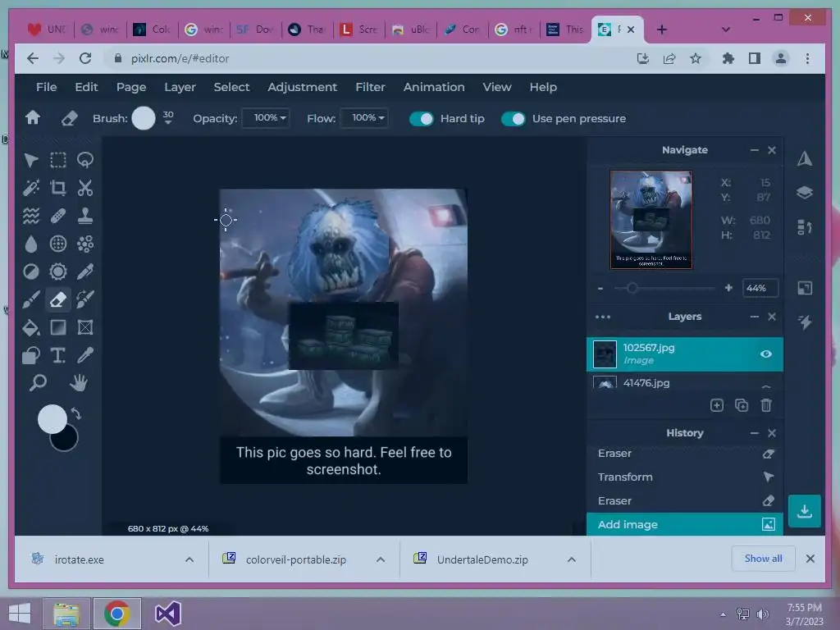Viewport: 840px width, 630px height.
Task: Select the Arrange pointer tool
Action: [x=31, y=160]
